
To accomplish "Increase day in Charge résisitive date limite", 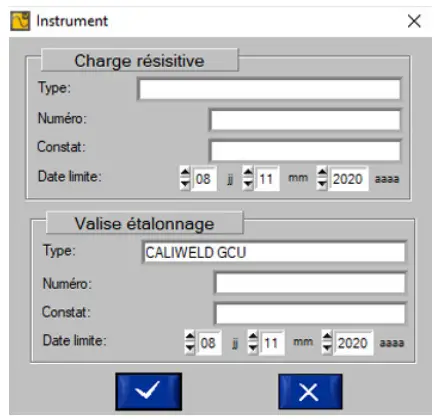I will point(185,173).
